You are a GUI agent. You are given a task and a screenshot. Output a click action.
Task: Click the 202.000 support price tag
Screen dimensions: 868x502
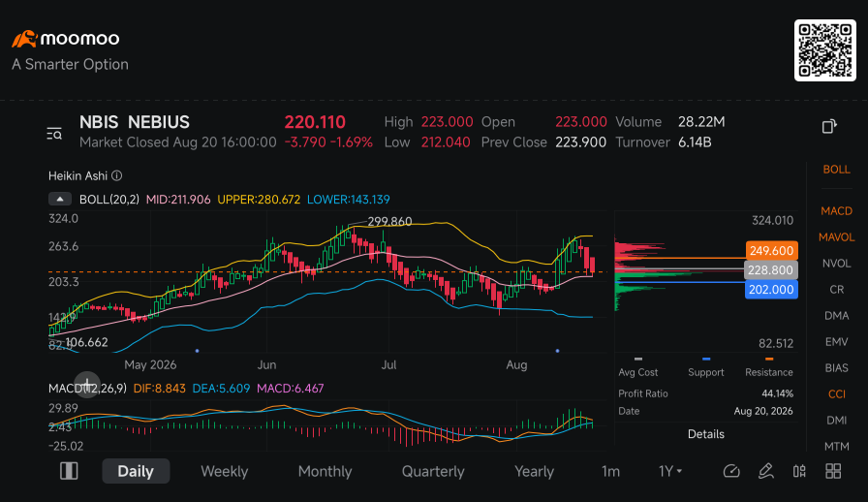pos(772,289)
